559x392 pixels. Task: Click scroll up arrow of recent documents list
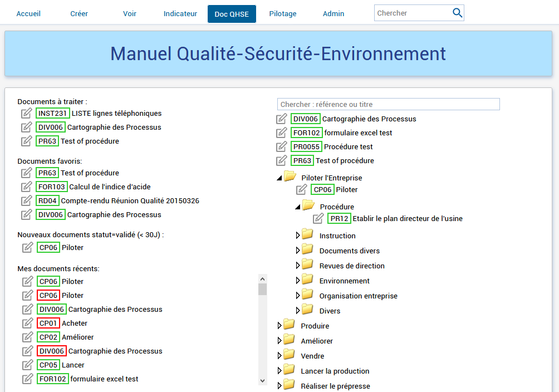tap(263, 279)
